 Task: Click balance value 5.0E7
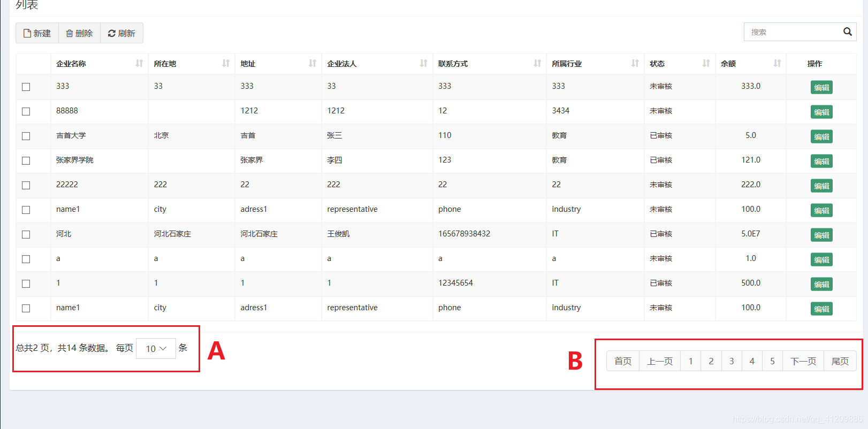[751, 234]
